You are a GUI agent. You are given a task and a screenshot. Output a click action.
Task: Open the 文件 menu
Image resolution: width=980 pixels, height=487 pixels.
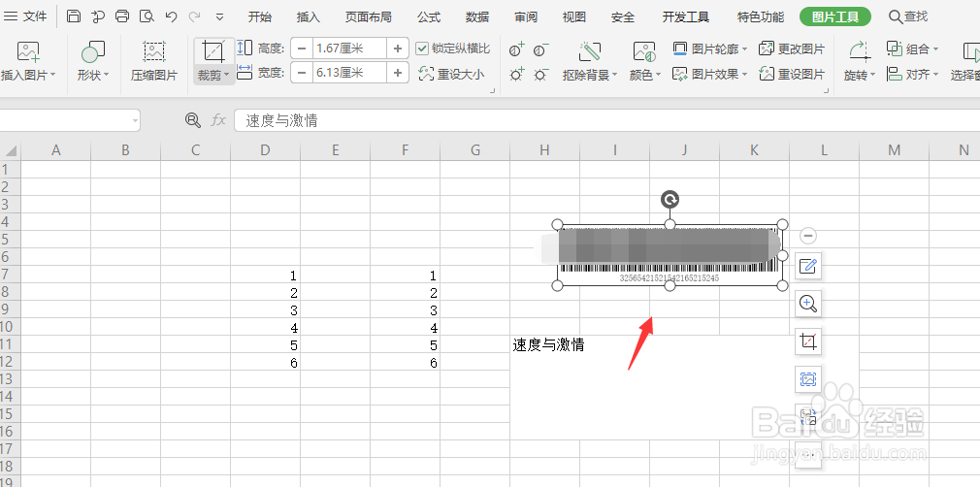coord(25,16)
